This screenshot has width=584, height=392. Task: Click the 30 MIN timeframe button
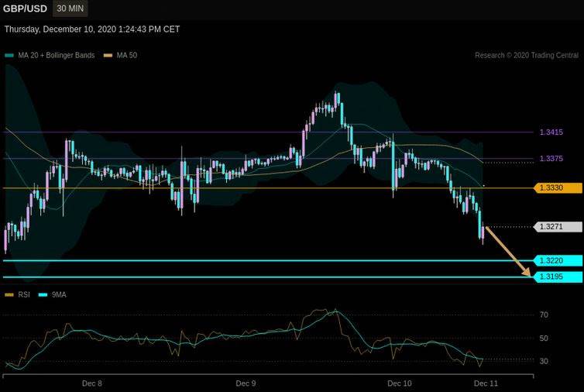(70, 9)
